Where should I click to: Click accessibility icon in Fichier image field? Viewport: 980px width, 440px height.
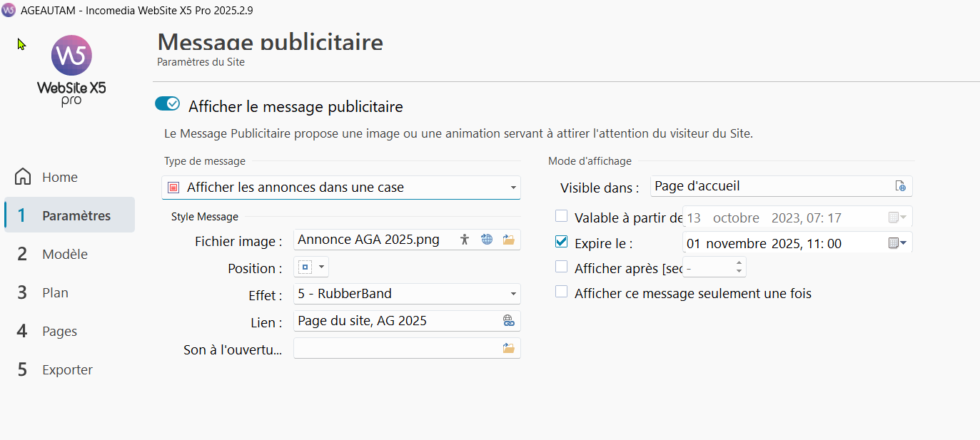[x=465, y=240]
